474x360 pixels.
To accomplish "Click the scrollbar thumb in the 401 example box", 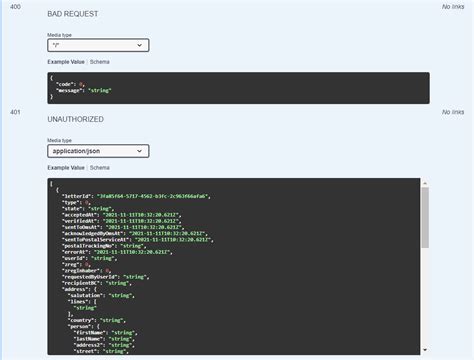I will (425, 217).
